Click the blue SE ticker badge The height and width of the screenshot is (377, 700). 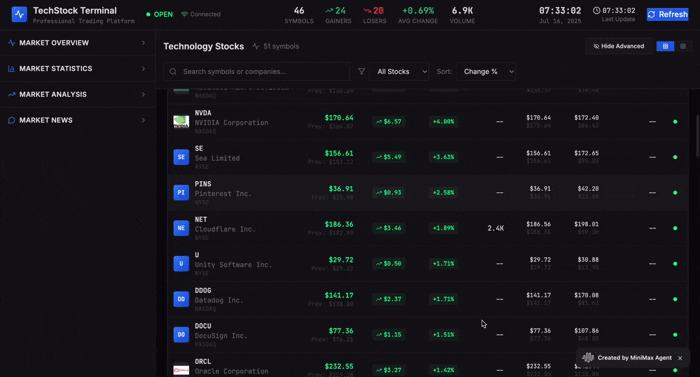tap(181, 157)
